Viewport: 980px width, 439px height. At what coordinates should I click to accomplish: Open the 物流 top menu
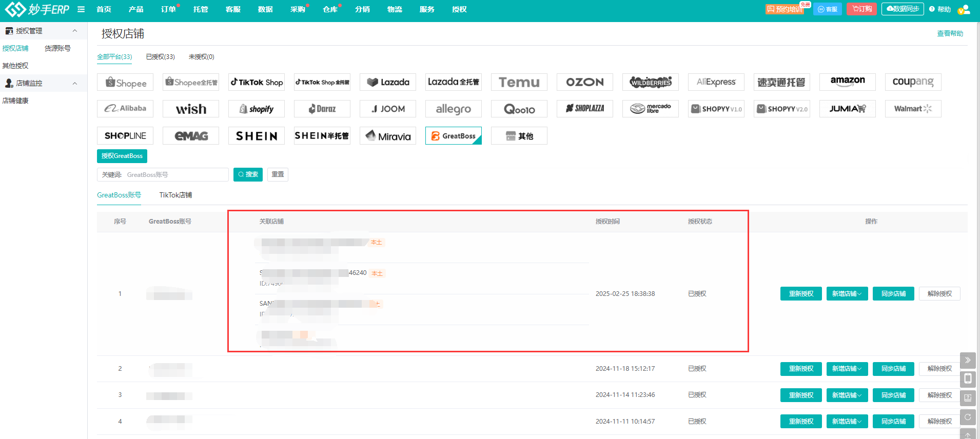click(x=395, y=9)
